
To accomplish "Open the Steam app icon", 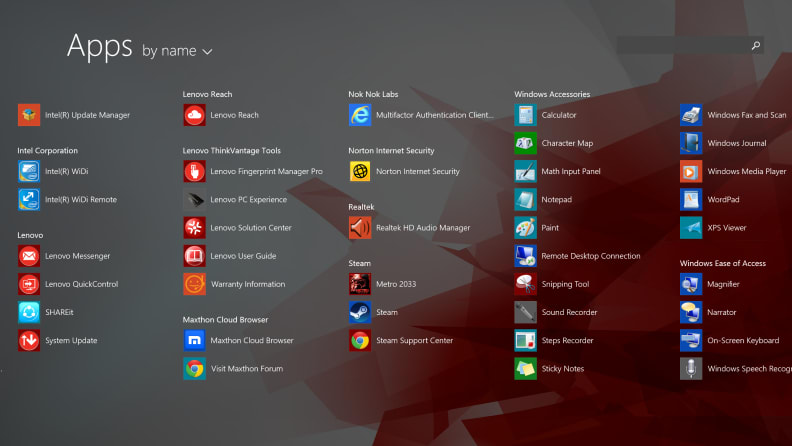I will coord(360,312).
